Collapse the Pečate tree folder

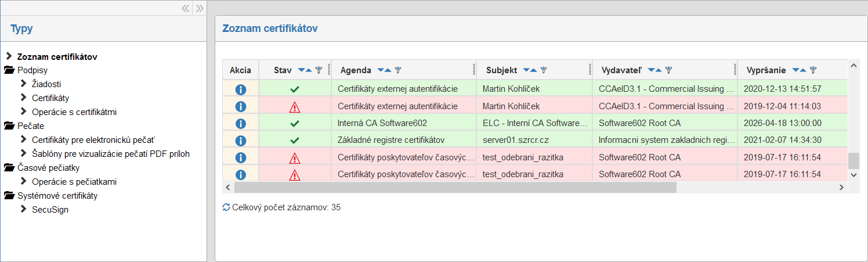coord(9,126)
